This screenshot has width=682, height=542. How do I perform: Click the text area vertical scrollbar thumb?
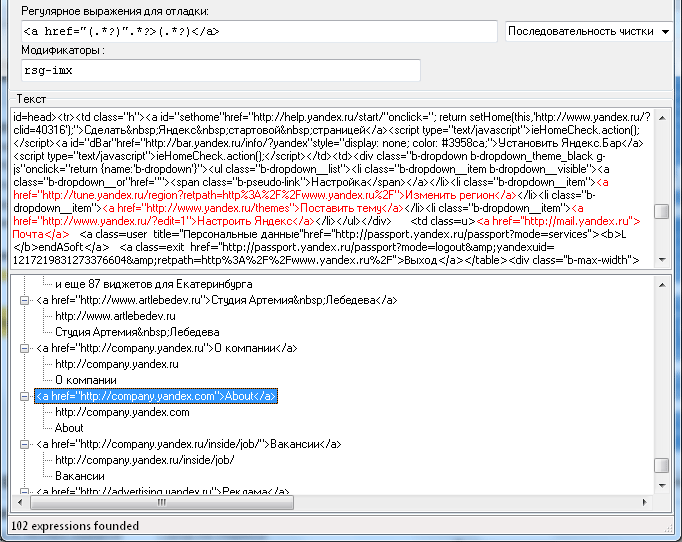[662, 211]
